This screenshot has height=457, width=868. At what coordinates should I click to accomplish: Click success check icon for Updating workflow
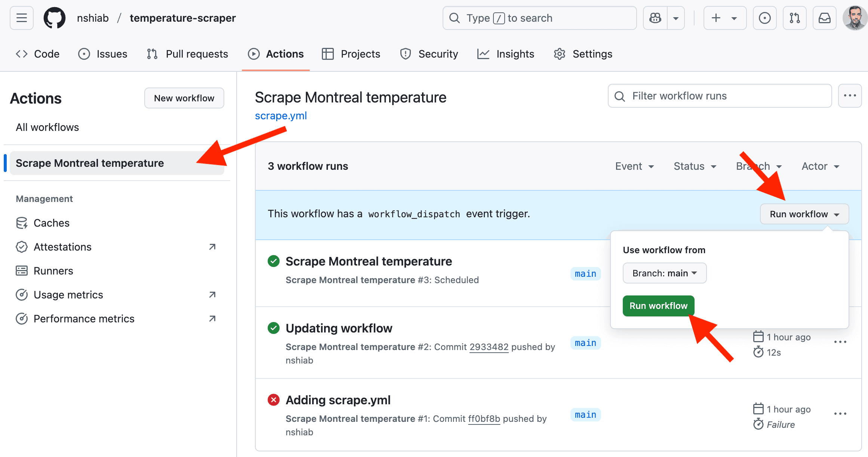(x=274, y=328)
